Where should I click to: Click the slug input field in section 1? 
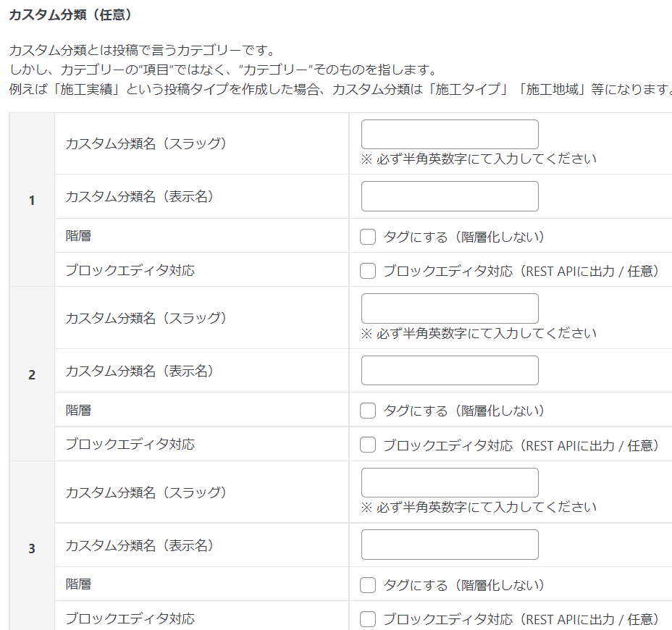pos(450,135)
